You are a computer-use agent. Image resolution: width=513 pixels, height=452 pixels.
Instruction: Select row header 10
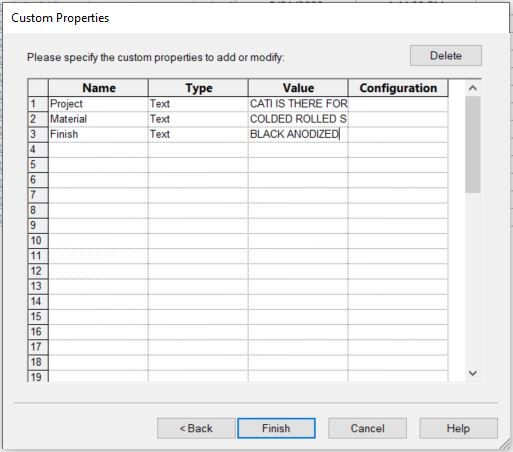pyautogui.click(x=38, y=241)
